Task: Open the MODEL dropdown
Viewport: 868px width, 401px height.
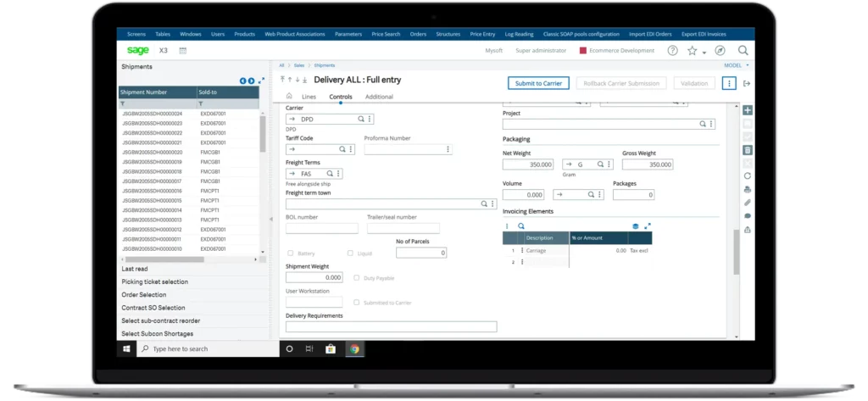Action: click(x=737, y=65)
